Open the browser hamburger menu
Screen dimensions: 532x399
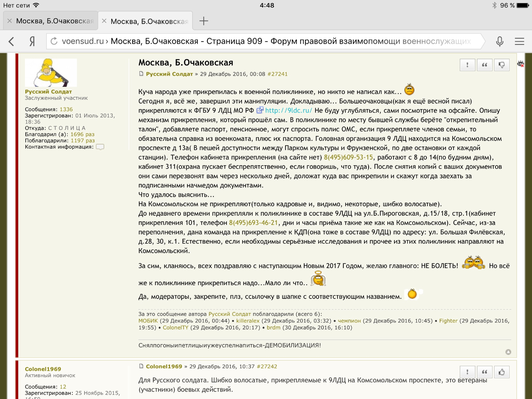[519, 41]
